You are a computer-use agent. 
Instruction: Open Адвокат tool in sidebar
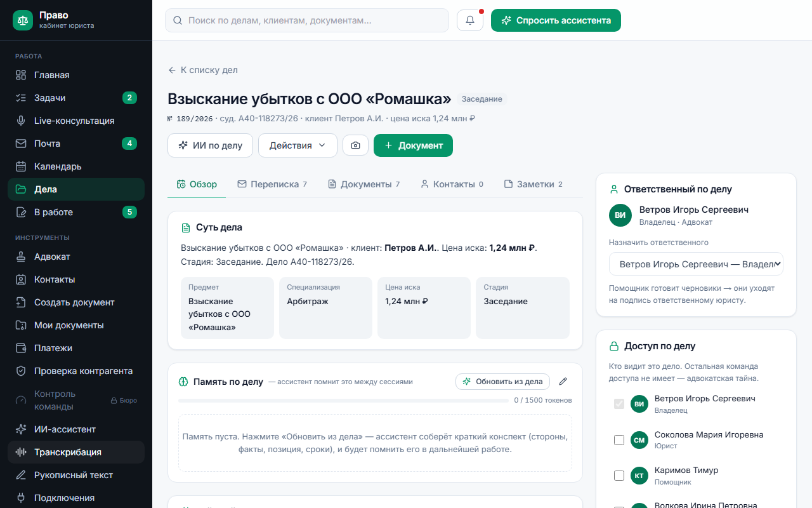76,257
